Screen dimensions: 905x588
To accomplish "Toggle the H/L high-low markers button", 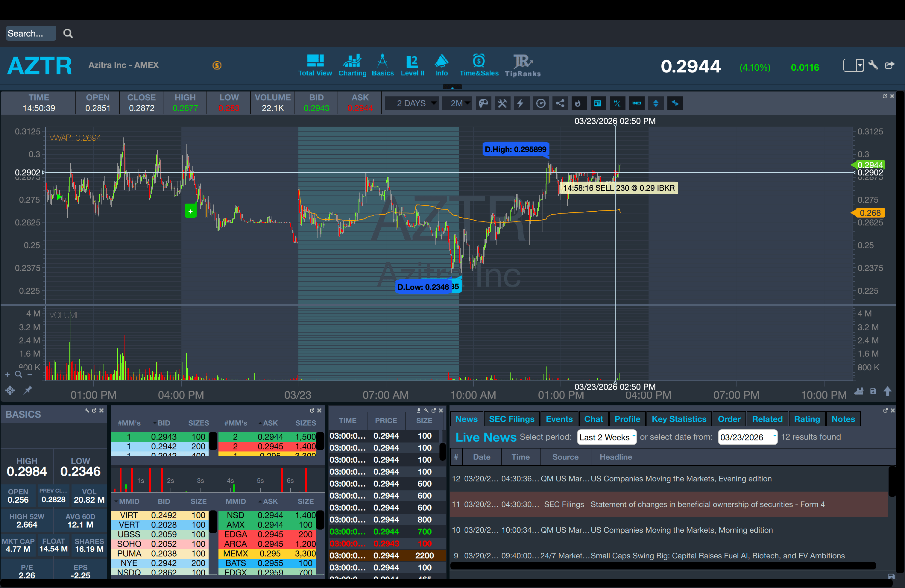I will [617, 104].
